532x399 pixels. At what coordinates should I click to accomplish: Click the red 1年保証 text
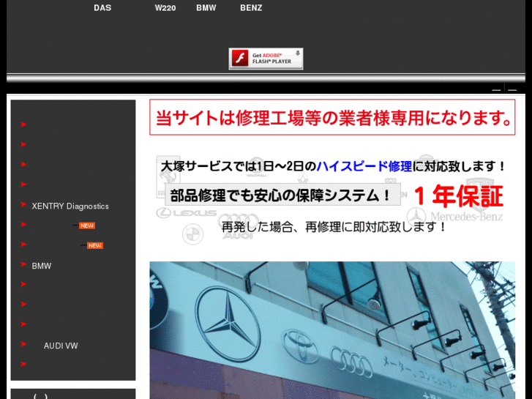(458, 196)
